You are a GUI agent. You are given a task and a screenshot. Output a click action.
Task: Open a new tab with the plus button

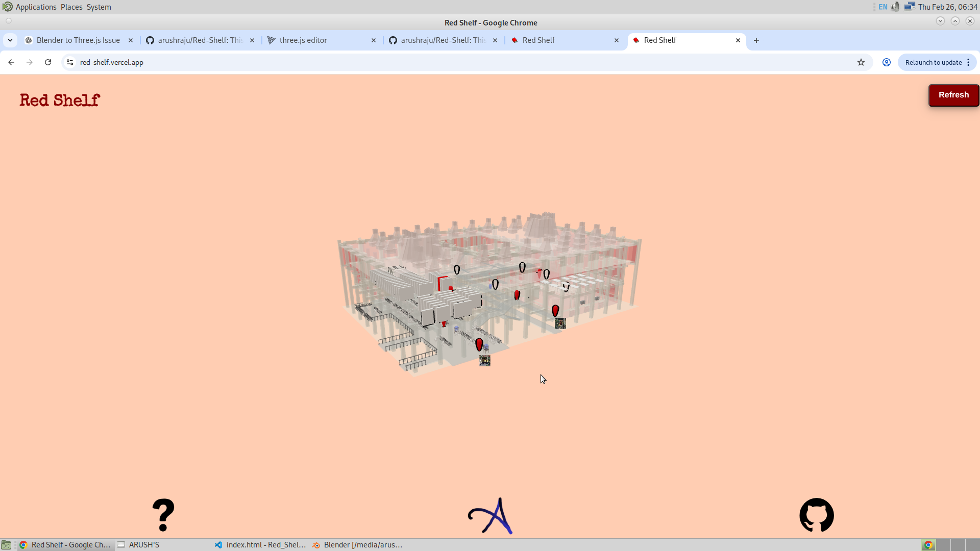point(756,40)
